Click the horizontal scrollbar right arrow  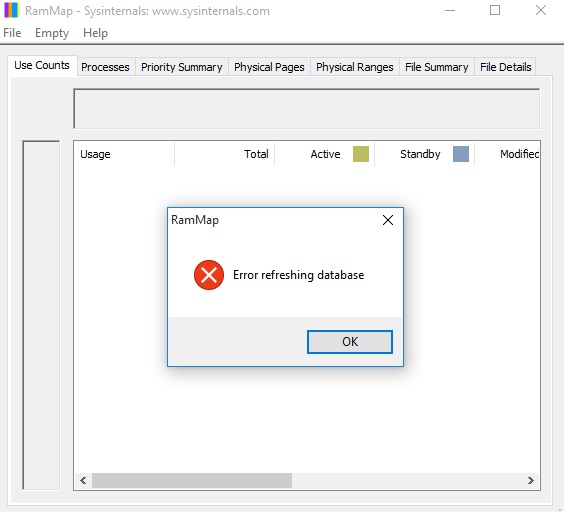[531, 481]
